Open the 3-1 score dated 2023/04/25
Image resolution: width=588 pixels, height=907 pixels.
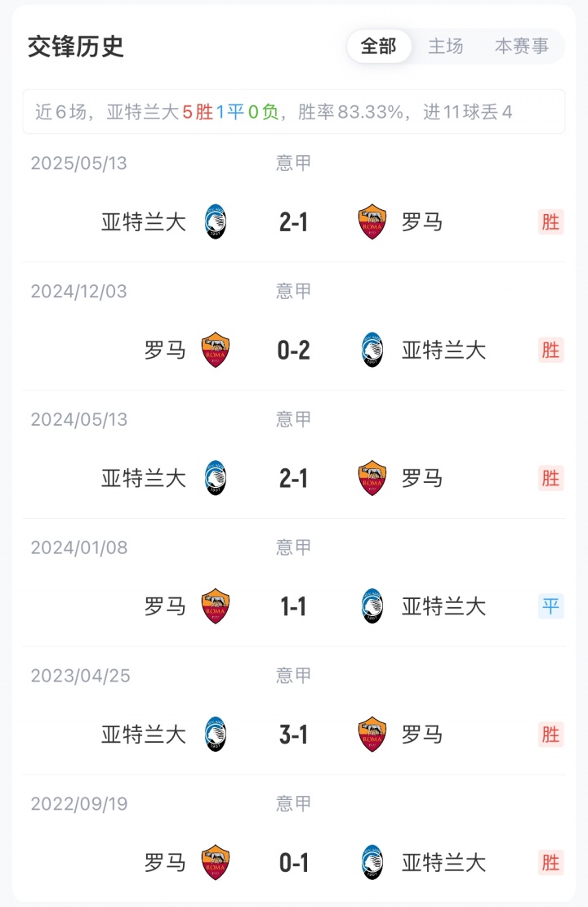click(x=293, y=735)
